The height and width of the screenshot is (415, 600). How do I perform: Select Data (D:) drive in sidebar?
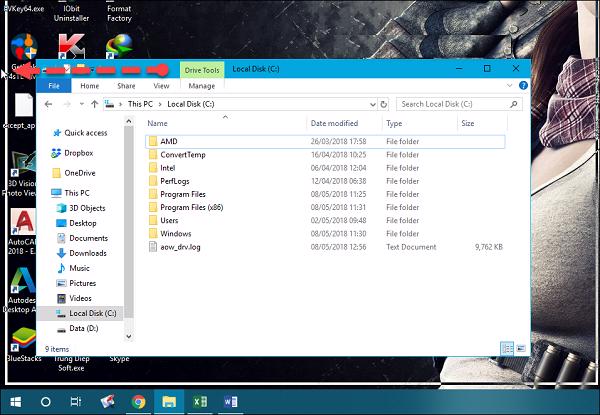point(83,328)
